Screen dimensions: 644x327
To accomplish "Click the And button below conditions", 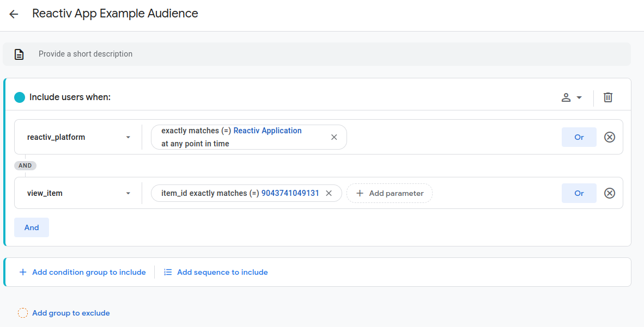I will tap(32, 227).
